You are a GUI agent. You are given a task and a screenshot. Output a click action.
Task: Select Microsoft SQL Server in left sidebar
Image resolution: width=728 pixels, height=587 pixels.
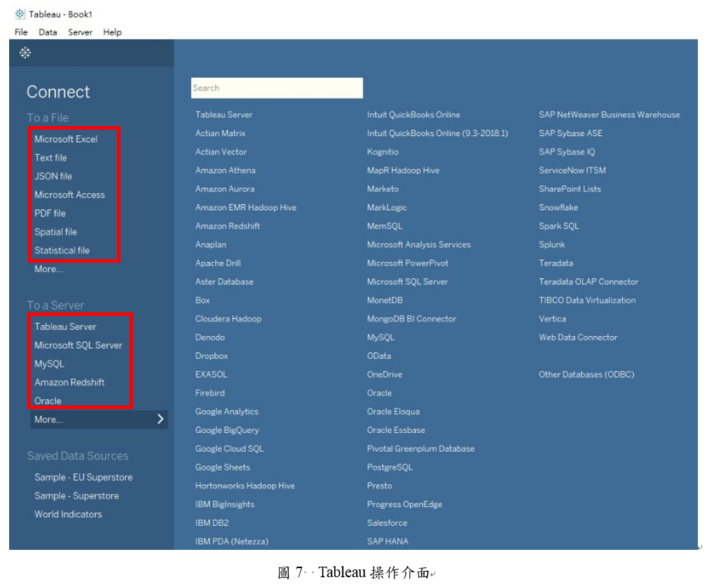[78, 345]
